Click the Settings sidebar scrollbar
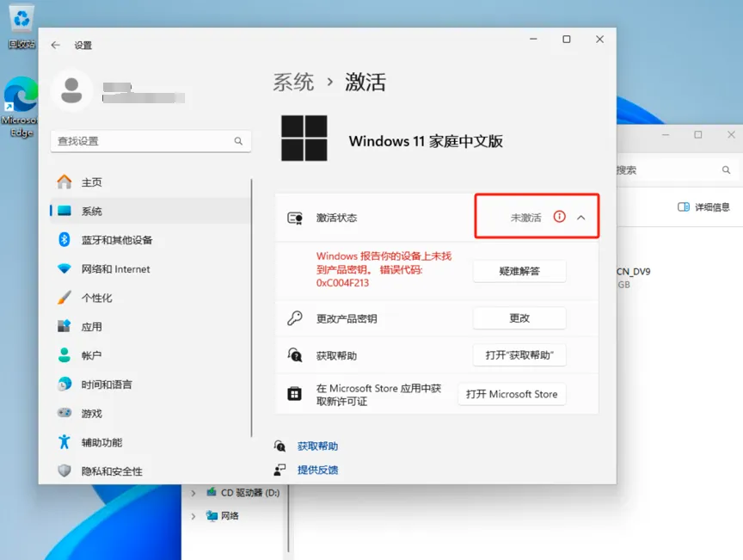This screenshot has height=560, width=743. (252, 308)
